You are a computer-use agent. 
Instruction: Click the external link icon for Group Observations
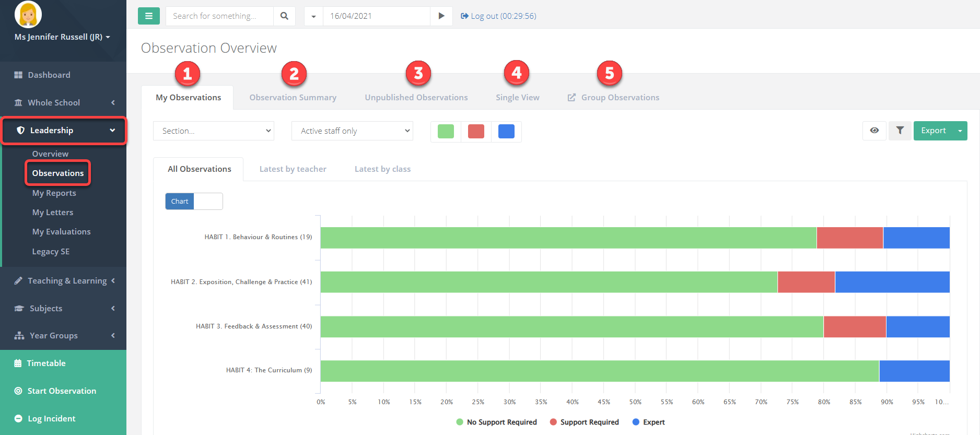[x=571, y=98]
